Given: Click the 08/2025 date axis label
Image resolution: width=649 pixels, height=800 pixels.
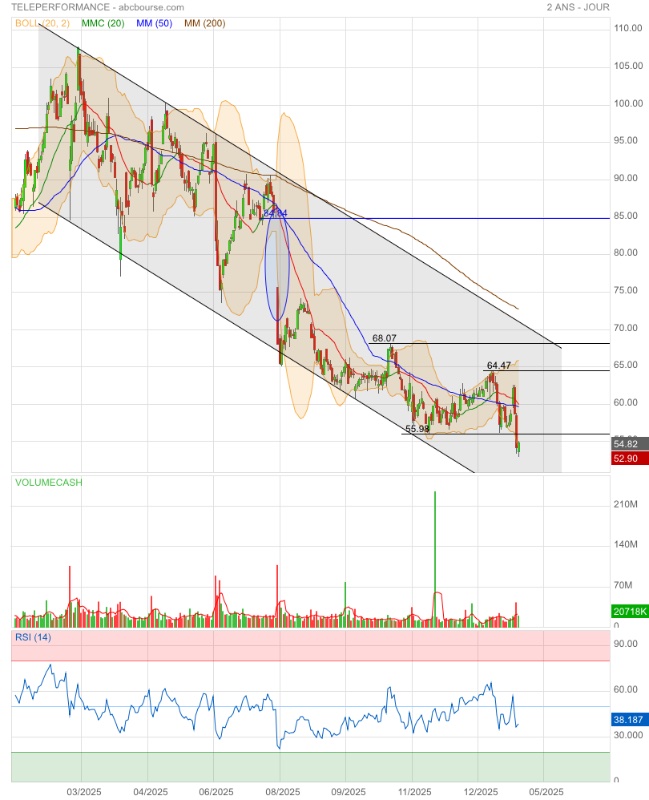Looking at the screenshot, I should click(x=282, y=792).
